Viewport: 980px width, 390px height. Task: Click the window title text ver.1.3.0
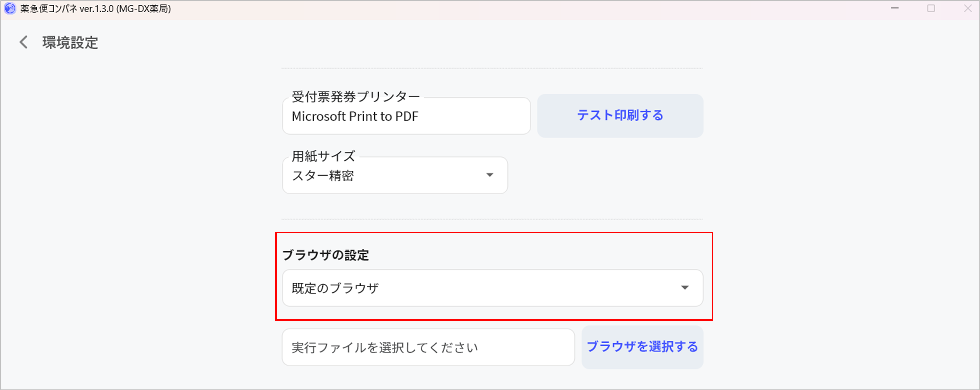(96, 9)
